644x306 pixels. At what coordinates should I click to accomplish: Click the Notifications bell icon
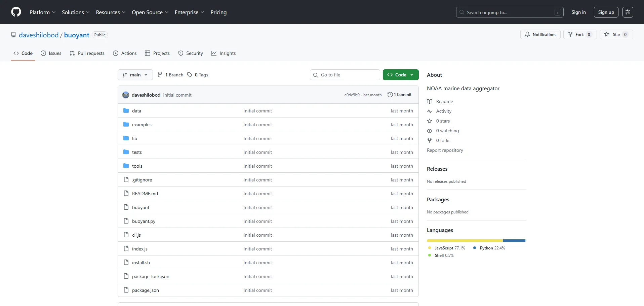click(x=527, y=34)
